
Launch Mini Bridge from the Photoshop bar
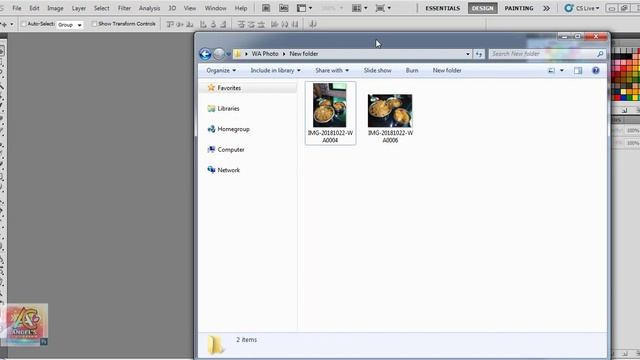pyautogui.click(x=284, y=8)
